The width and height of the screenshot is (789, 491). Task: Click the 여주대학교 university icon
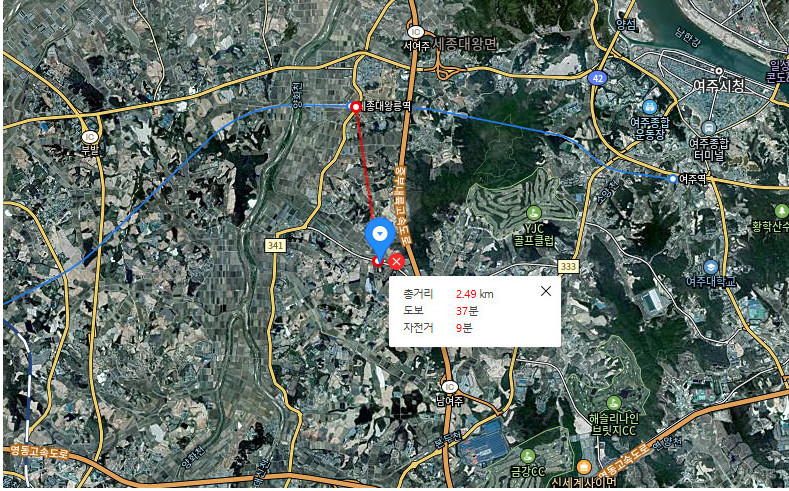(x=711, y=266)
